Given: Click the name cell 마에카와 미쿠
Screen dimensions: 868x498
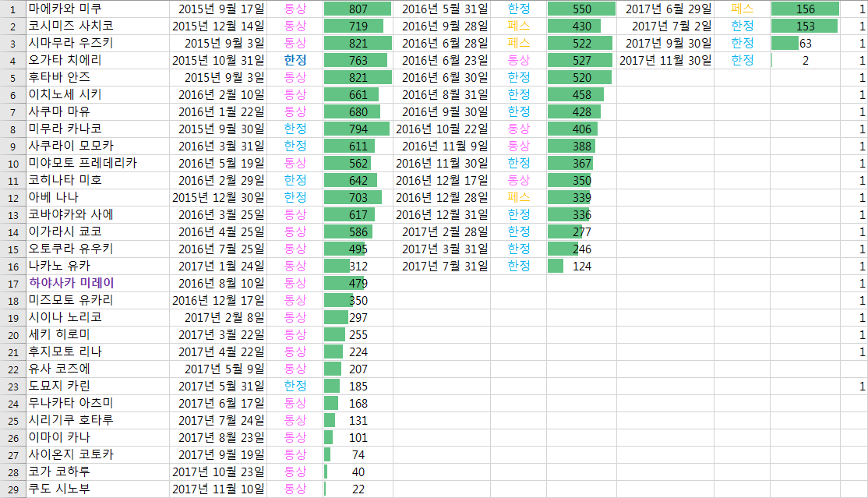Looking at the screenshot, I should [97, 9].
